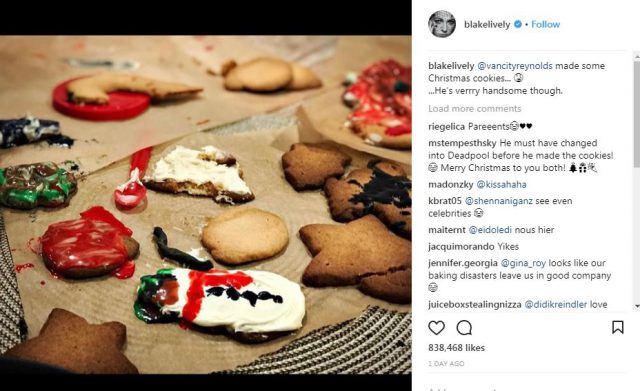This screenshot has height=391, width=640.
Task: Open the @kissahaha mention link
Action: (501, 184)
